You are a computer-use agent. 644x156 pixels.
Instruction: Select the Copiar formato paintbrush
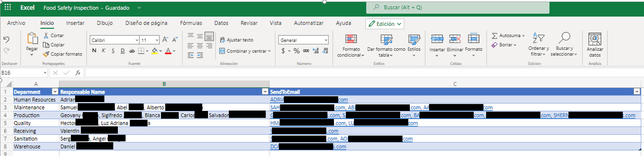(x=62, y=54)
